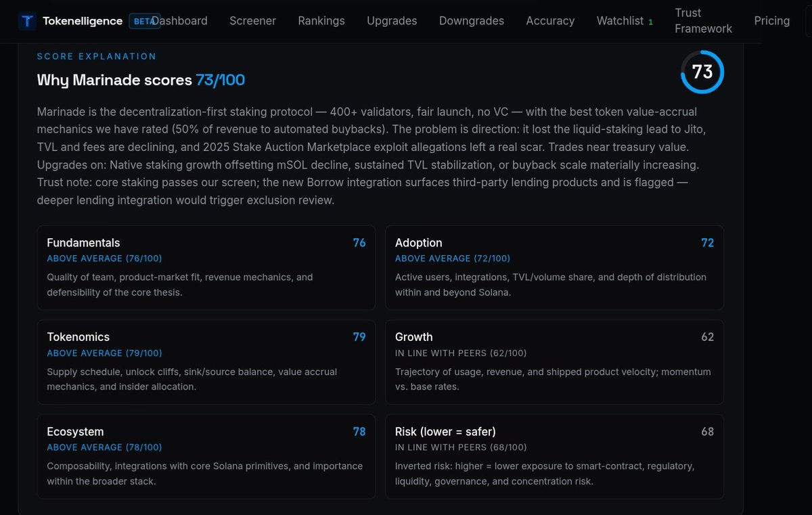Open the Fundamentals score card
This screenshot has width=812, height=515.
[x=206, y=267]
